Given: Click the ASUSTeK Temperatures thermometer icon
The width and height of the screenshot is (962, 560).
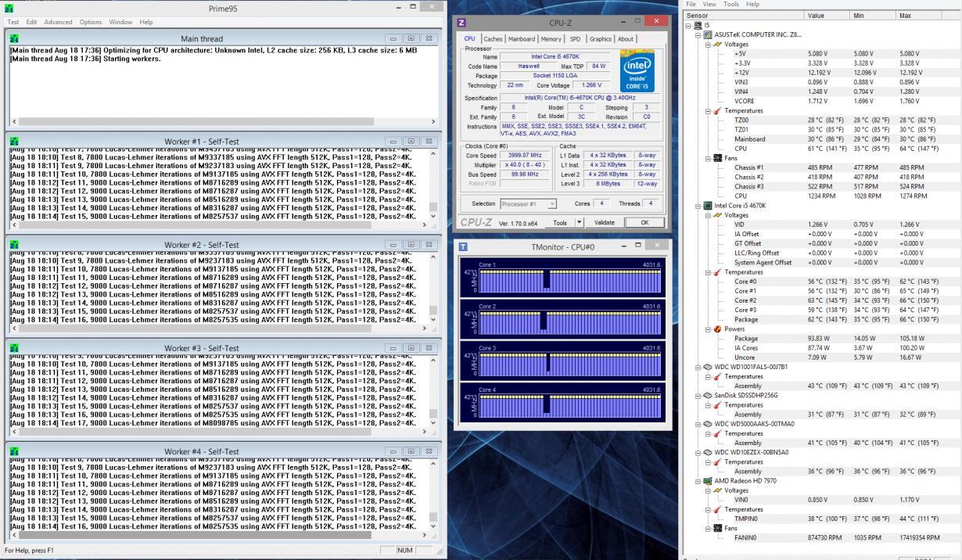Looking at the screenshot, I should 717,110.
